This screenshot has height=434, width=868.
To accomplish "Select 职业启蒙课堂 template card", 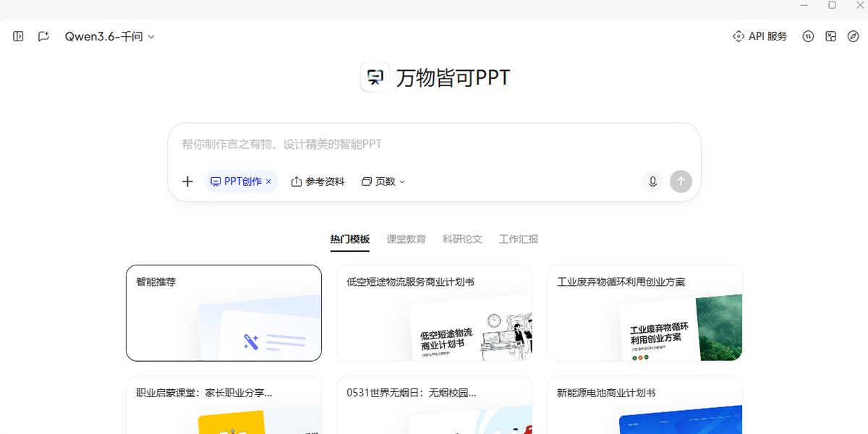I will (x=224, y=405).
